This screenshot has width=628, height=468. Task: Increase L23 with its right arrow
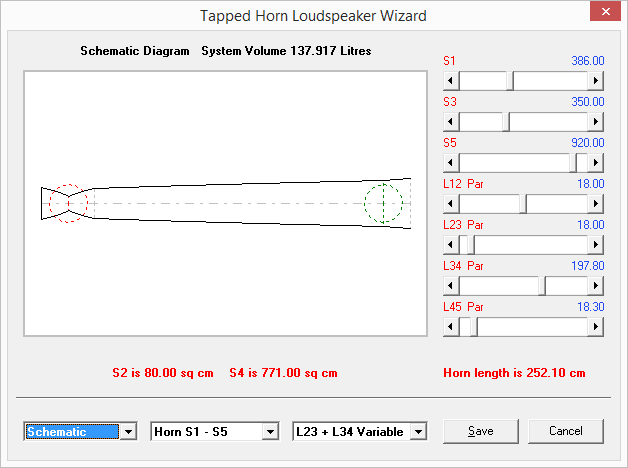[x=596, y=244]
